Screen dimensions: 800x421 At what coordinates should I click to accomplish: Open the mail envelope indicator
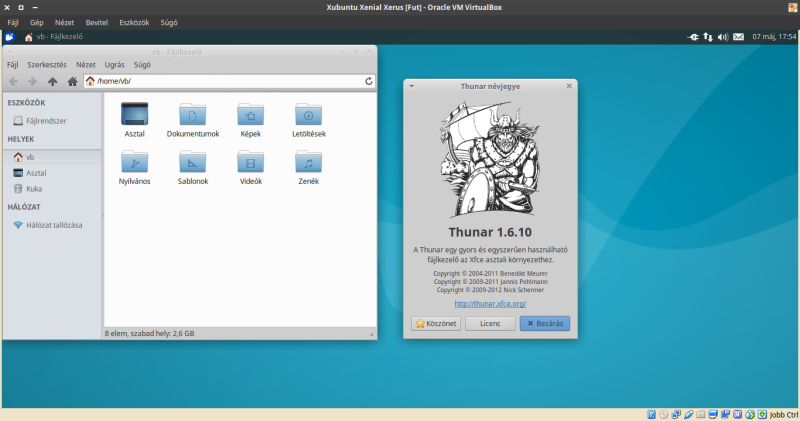[738, 37]
